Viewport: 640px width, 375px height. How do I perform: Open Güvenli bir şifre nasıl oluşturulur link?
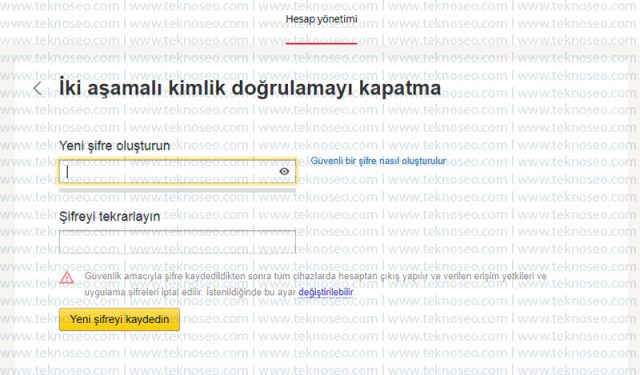coord(378,161)
